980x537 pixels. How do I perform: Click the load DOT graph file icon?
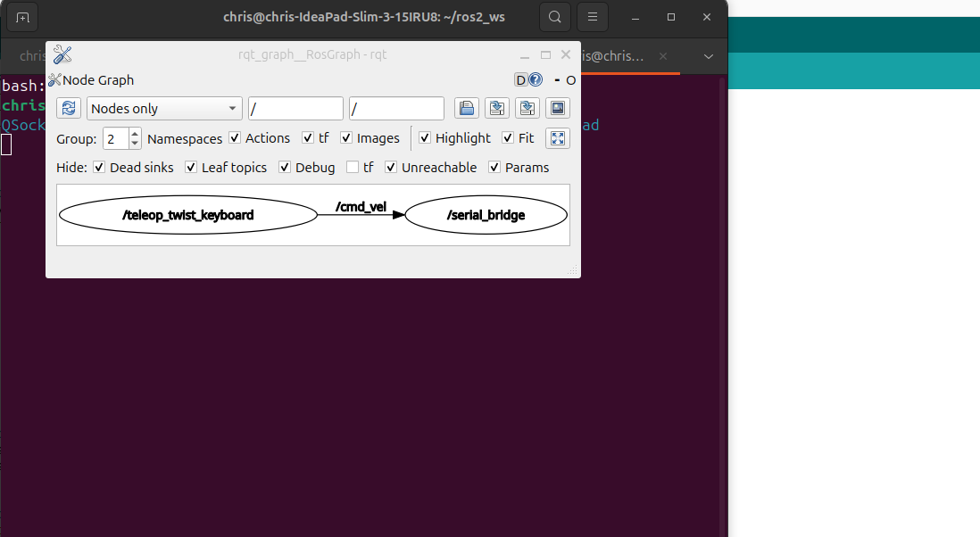coord(466,108)
